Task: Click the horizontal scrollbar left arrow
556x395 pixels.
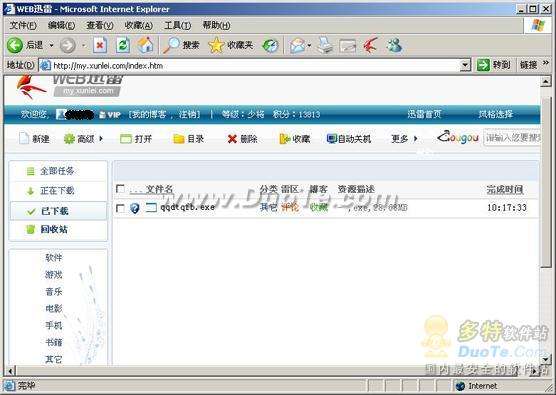Action: pyautogui.click(x=10, y=371)
